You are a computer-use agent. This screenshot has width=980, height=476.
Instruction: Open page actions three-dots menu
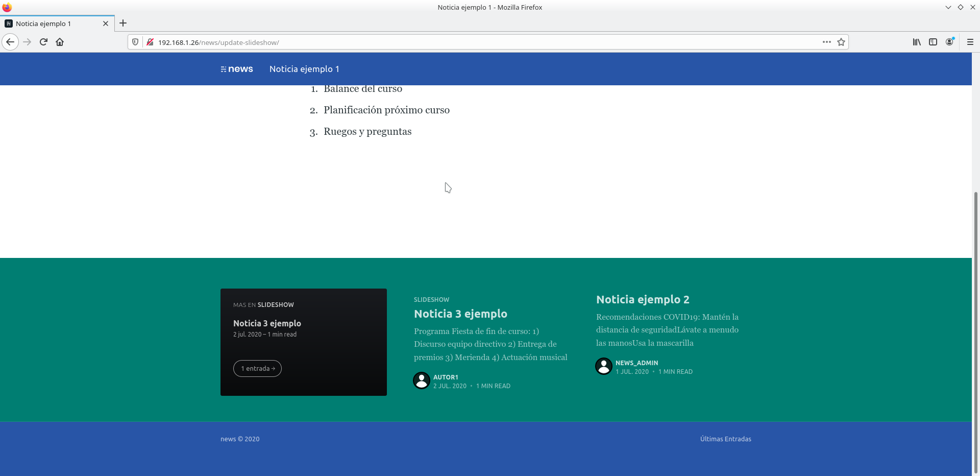[826, 42]
